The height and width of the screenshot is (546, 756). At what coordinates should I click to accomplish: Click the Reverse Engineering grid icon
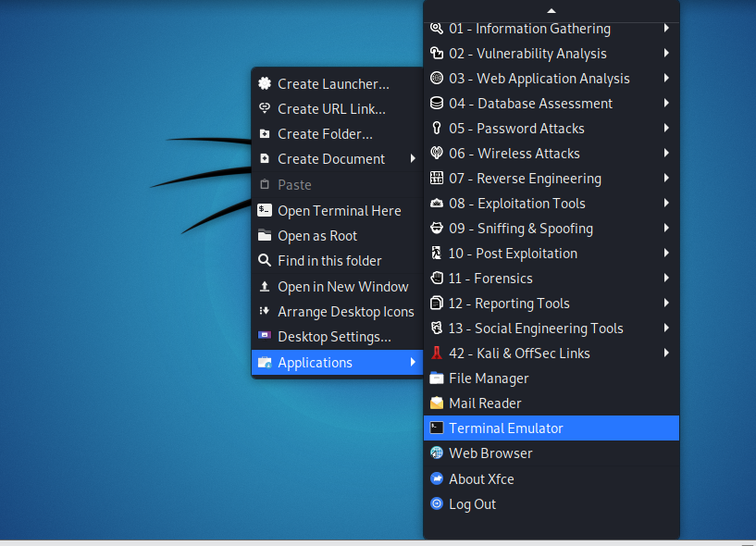[437, 178]
